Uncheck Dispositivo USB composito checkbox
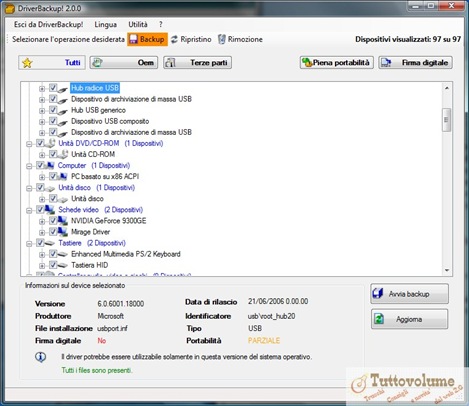Image resolution: width=469 pixels, height=406 pixels. [x=53, y=121]
